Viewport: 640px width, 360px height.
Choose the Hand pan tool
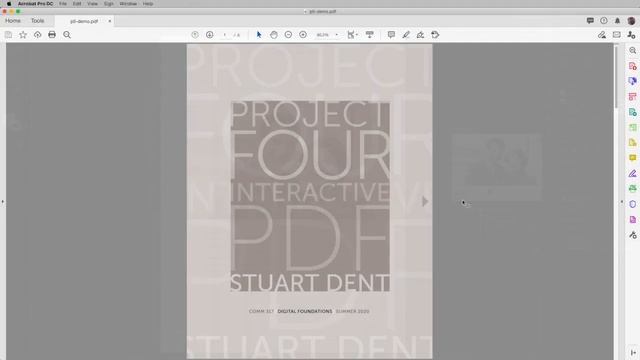pos(273,35)
